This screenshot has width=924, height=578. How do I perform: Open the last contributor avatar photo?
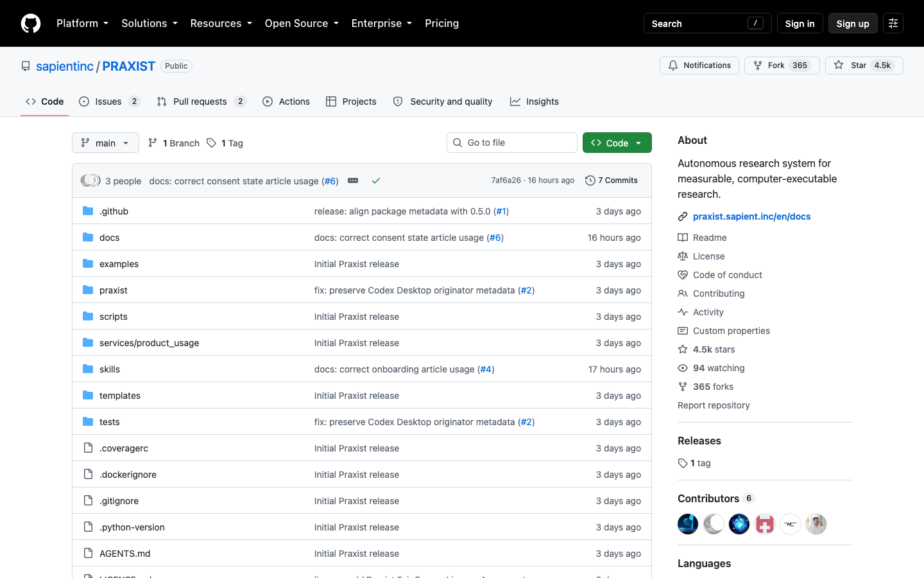(816, 524)
